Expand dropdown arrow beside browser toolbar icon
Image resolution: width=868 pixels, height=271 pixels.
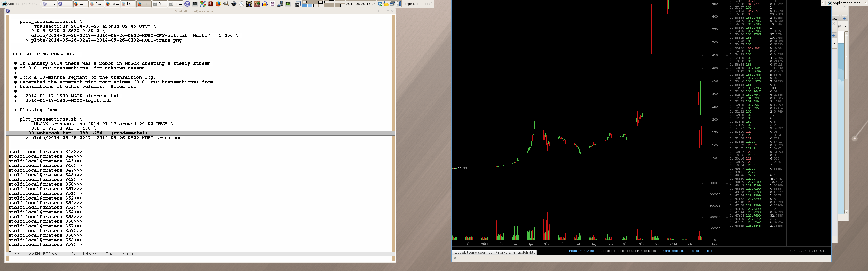pyautogui.click(x=846, y=26)
